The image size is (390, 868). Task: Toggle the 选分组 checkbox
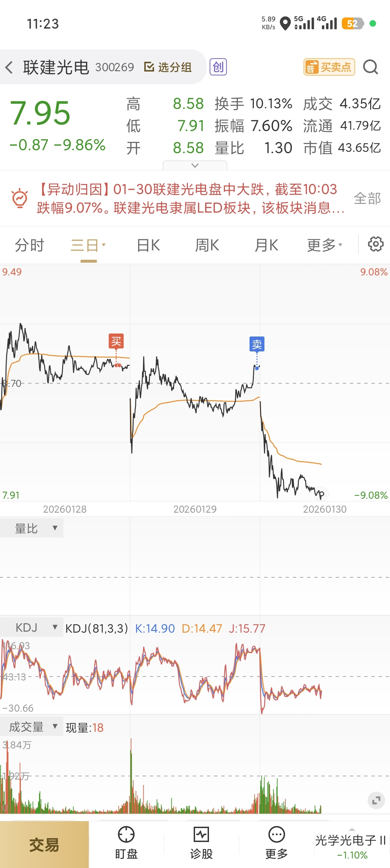pos(149,67)
